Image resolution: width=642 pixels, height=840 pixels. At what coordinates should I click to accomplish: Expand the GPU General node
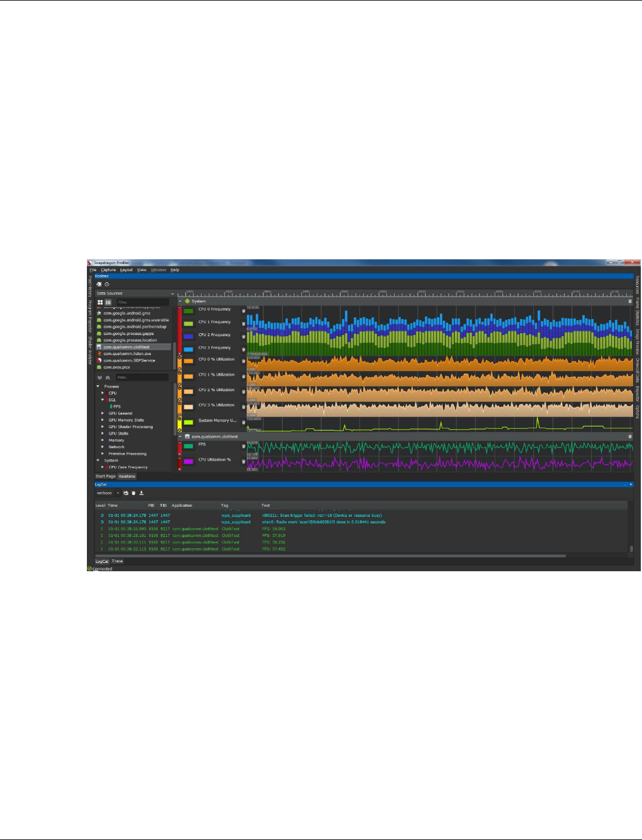(103, 414)
